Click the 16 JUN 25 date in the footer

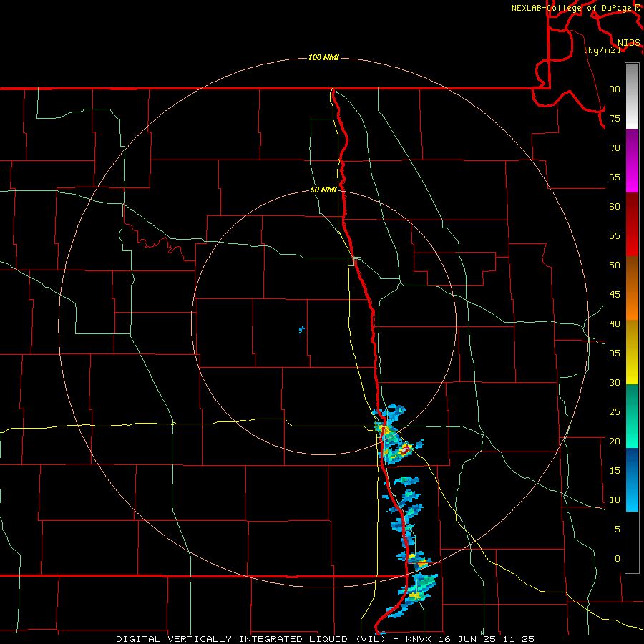467,639
